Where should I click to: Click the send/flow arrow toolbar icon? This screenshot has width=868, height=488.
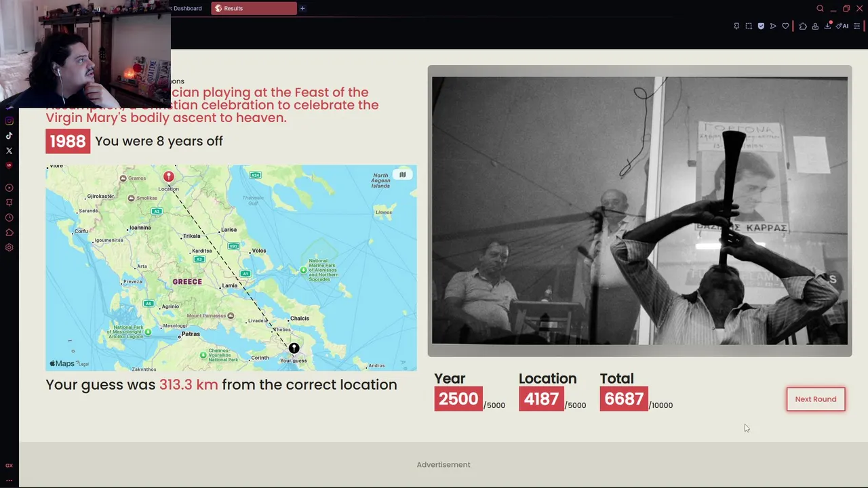[x=773, y=26]
